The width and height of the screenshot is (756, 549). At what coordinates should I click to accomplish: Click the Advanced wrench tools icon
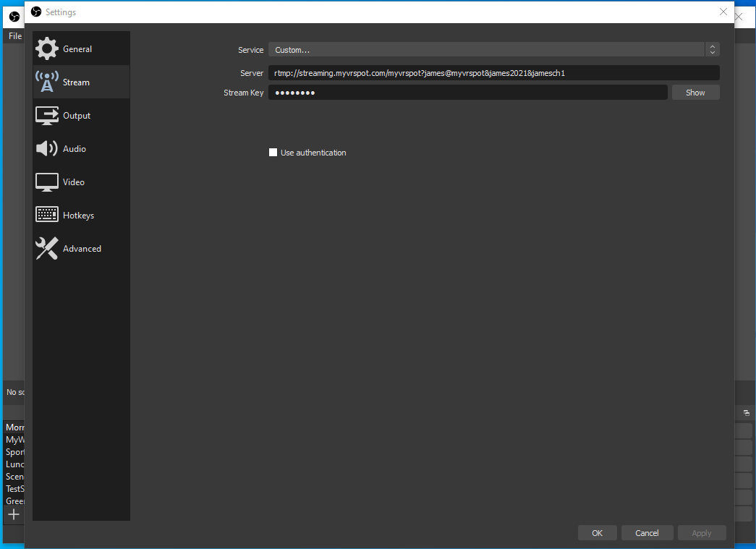pos(47,249)
